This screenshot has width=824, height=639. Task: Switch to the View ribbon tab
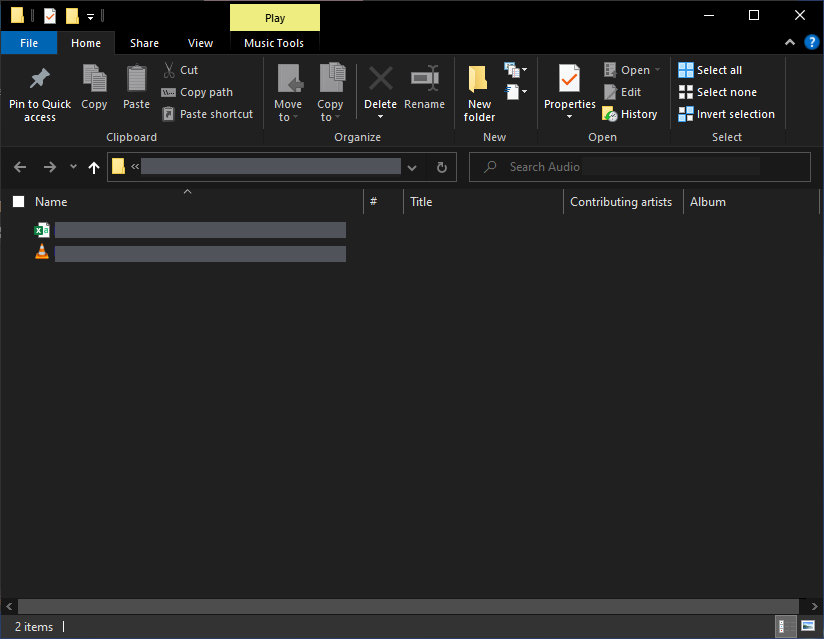(x=200, y=43)
